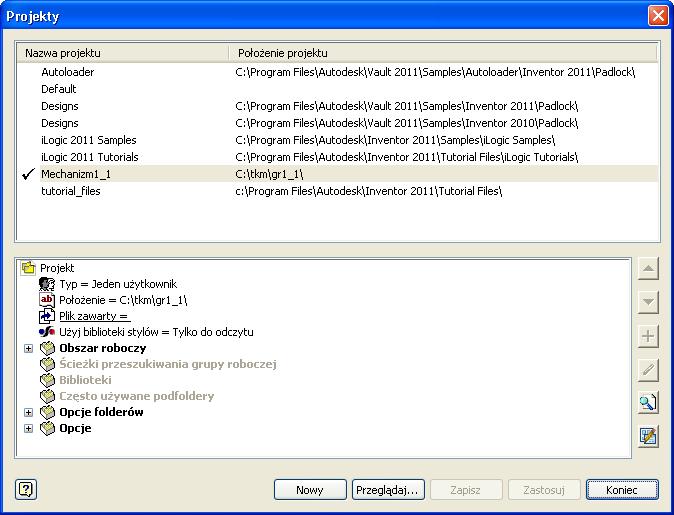Expand the Obszar roboczy node
This screenshot has height=515, width=674.
28,348
